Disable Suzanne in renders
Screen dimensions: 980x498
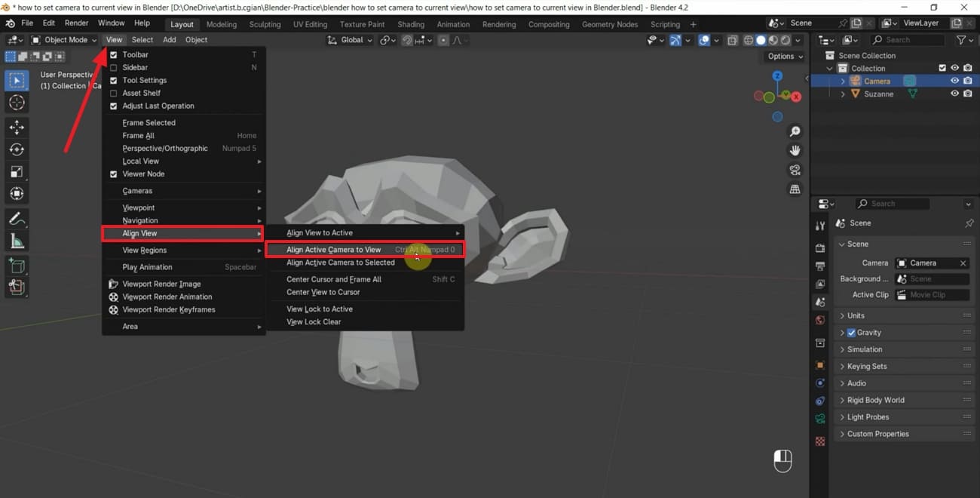tap(967, 94)
